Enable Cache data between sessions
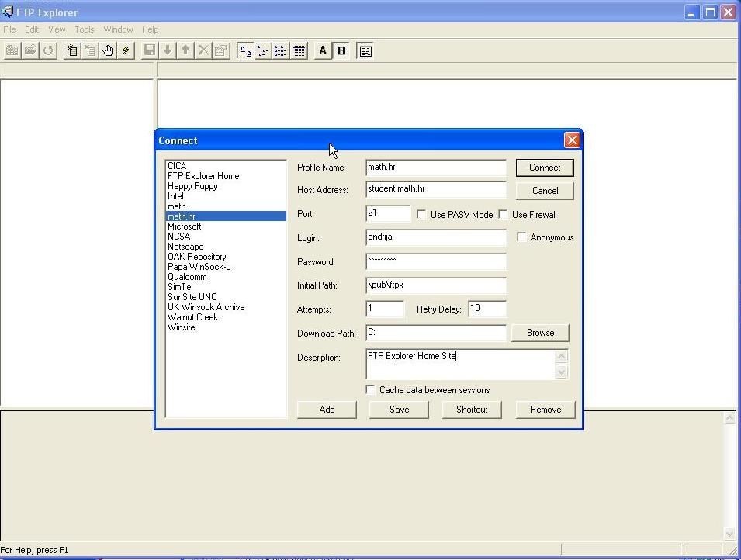The height and width of the screenshot is (560, 741). (371, 390)
